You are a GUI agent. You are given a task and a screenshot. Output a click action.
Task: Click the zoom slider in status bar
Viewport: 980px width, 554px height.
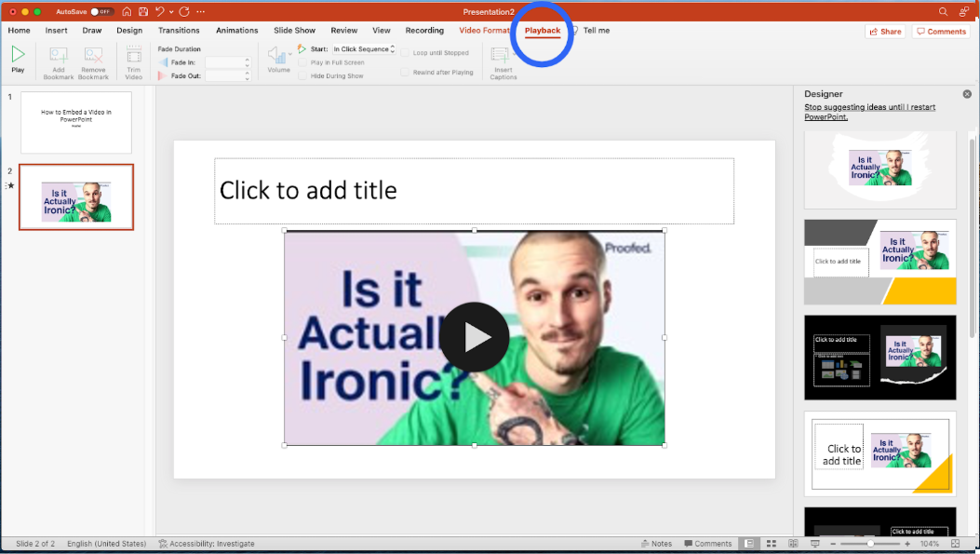870,544
